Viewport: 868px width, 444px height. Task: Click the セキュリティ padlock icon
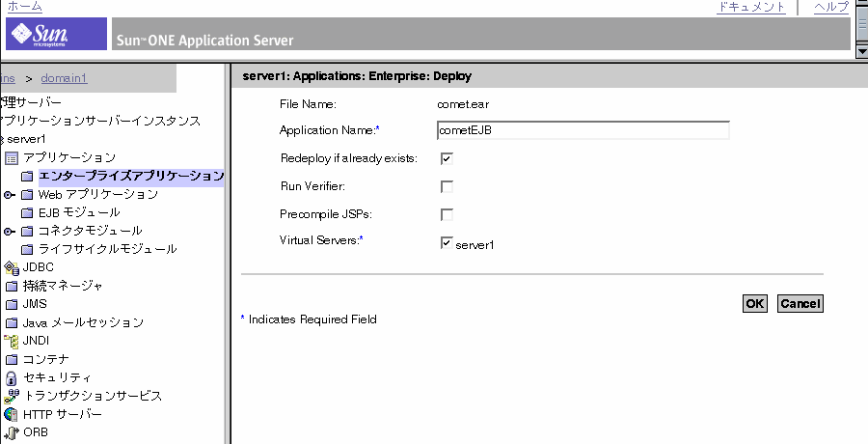(x=12, y=378)
